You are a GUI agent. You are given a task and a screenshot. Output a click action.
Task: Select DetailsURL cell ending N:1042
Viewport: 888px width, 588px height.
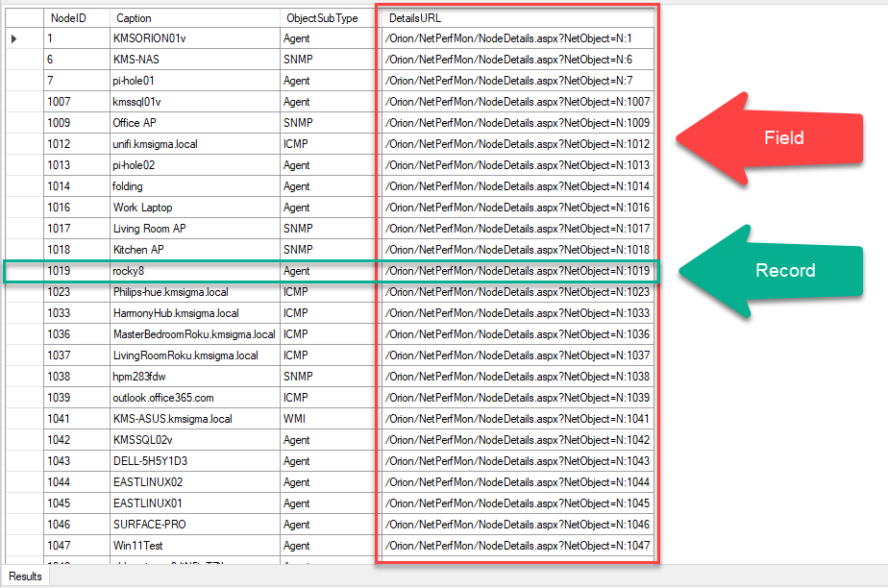[518, 440]
